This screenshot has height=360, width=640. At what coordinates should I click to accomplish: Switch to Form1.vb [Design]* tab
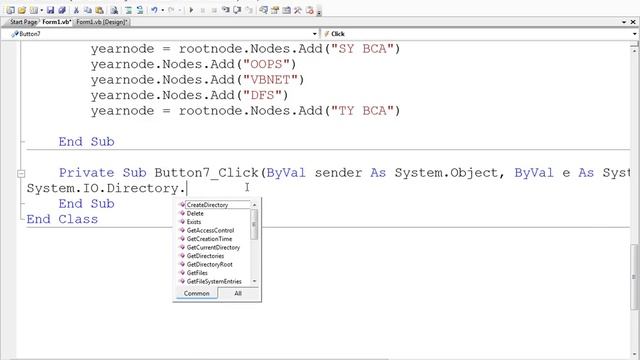tap(102, 22)
